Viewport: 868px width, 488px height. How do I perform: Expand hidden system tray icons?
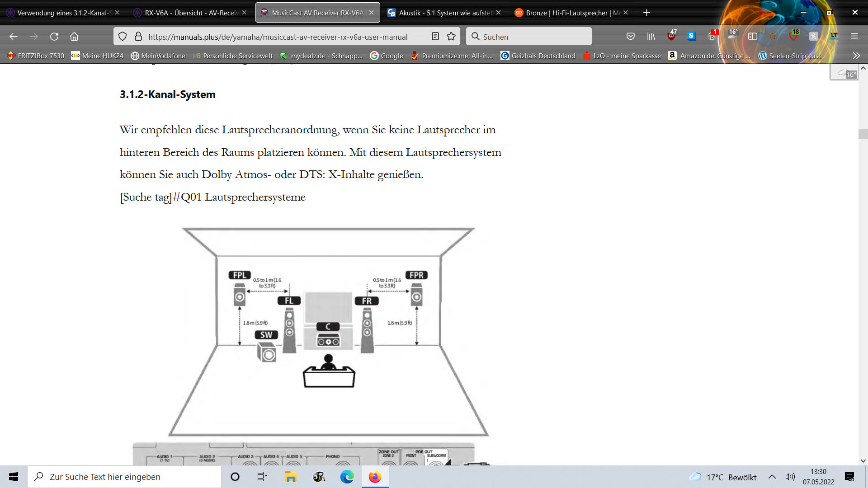(x=772, y=477)
